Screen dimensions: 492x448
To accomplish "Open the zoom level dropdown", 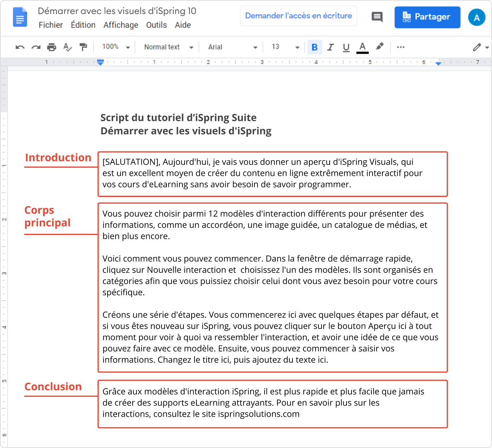I will [x=116, y=47].
